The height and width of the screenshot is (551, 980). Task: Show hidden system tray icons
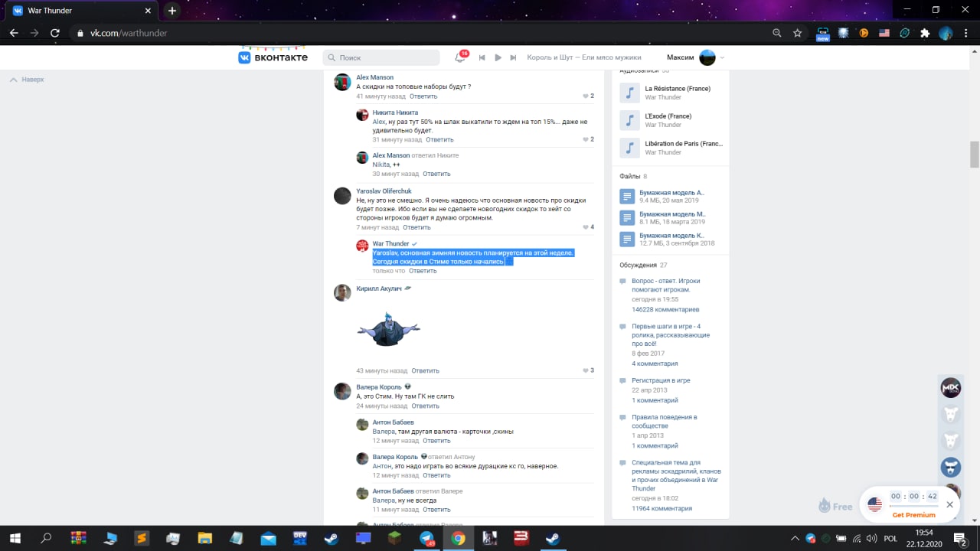[795, 538]
